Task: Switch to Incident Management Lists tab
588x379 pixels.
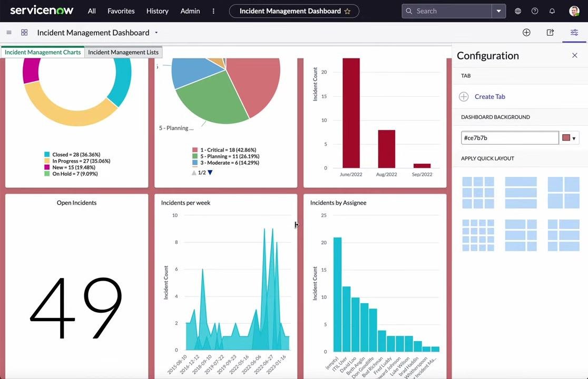Action: point(123,53)
